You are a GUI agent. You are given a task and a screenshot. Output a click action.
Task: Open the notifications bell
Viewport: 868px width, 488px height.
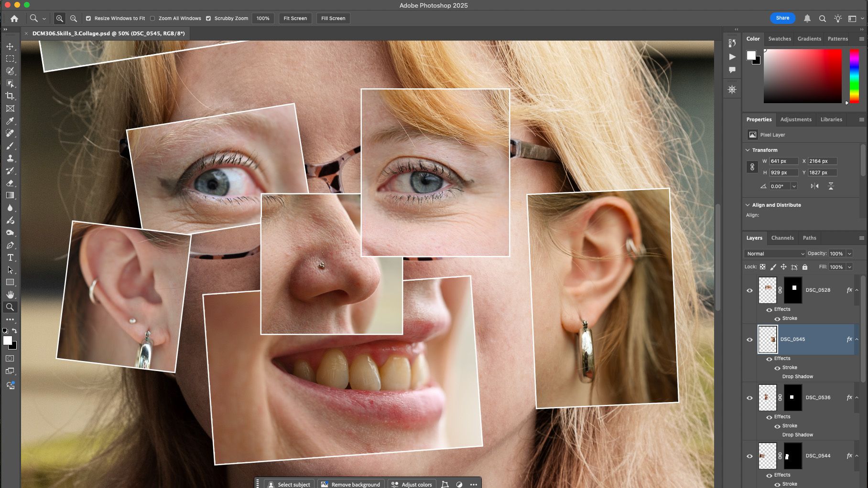click(x=807, y=18)
